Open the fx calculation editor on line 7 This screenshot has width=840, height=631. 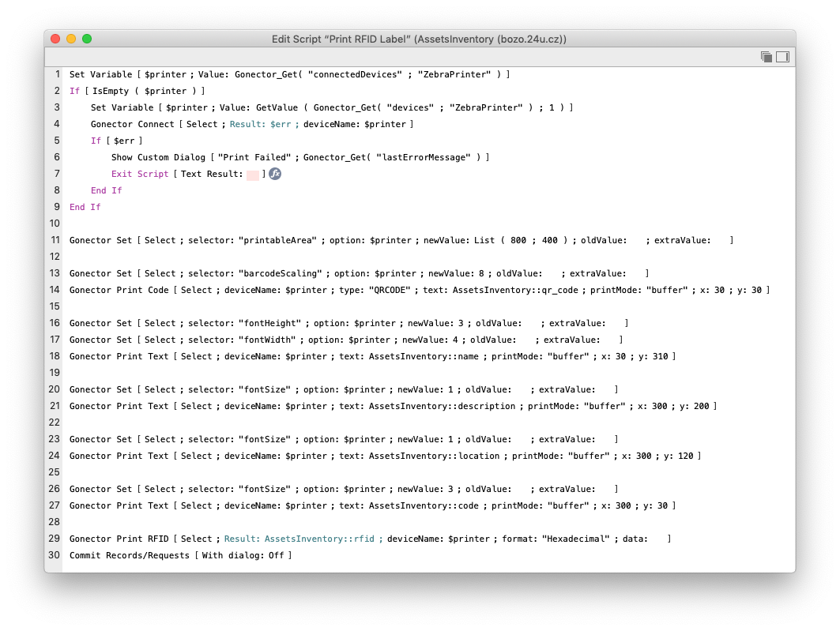click(275, 174)
